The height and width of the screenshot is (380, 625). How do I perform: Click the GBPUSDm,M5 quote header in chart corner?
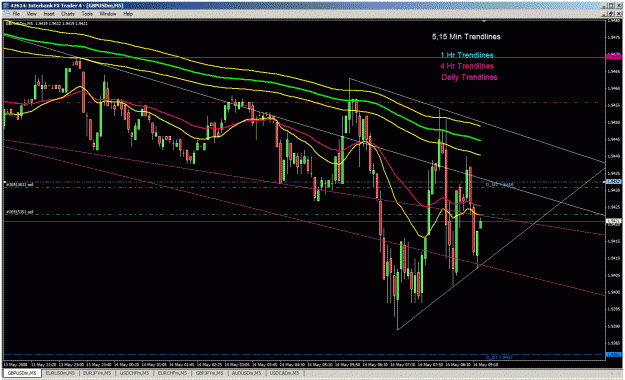[46, 24]
